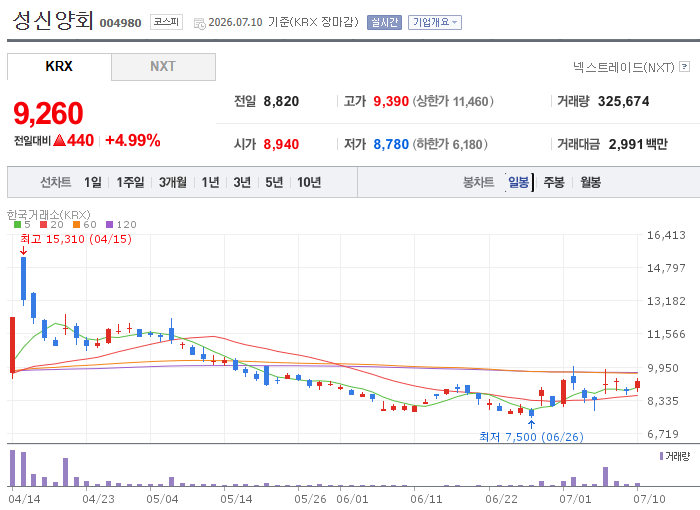This screenshot has height=510, width=700.
Task: Click the green 5-day moving average swatch
Action: coord(17,225)
